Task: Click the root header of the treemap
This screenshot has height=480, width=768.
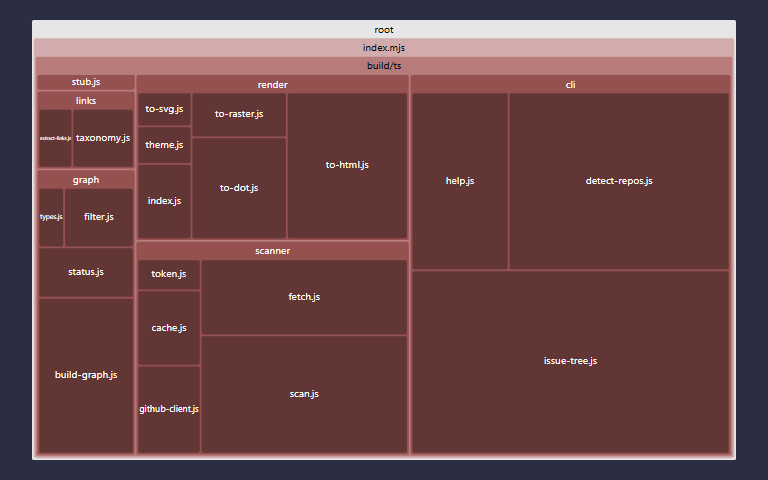Action: (x=384, y=30)
